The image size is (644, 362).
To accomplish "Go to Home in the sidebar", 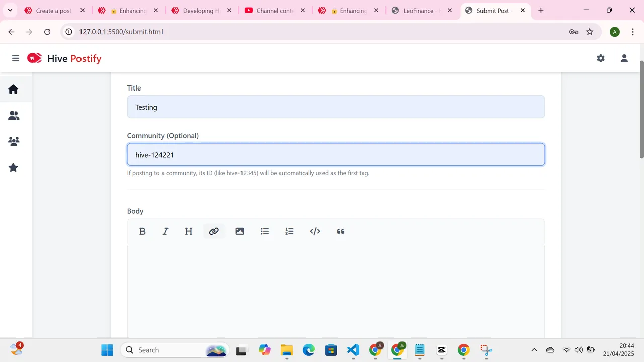I will click(x=14, y=89).
